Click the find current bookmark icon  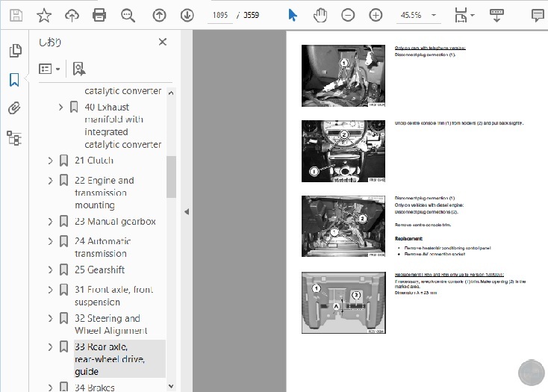(78, 69)
